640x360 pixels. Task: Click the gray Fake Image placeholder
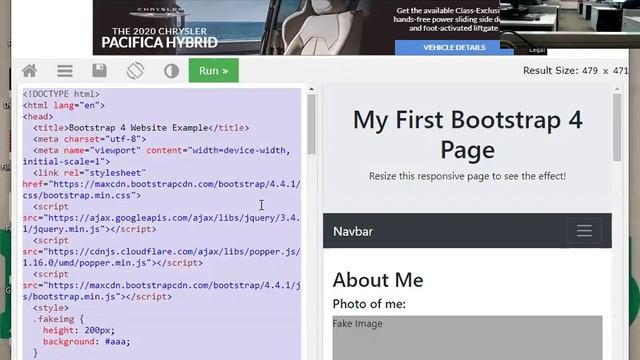(467, 338)
